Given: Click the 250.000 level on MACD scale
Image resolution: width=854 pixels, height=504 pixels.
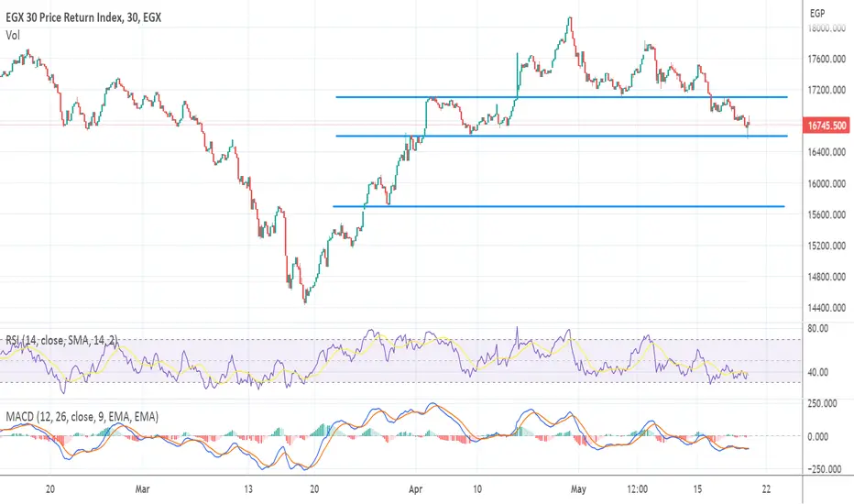Looking at the screenshot, I should coord(822,404).
